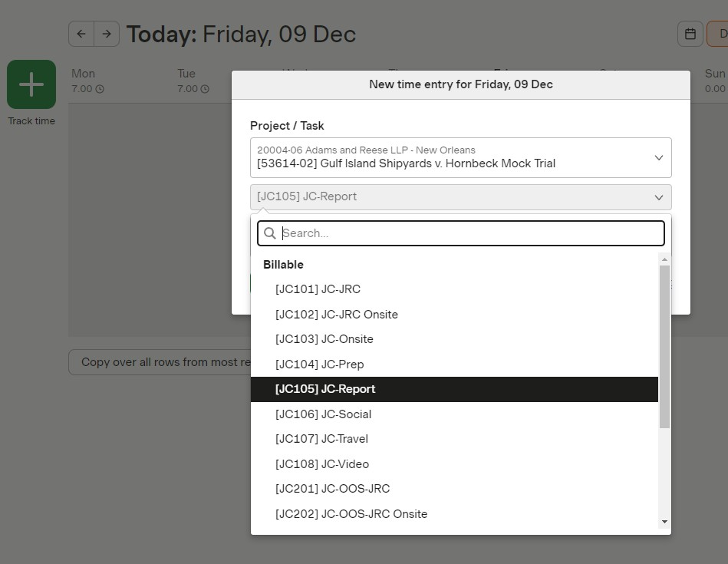The image size is (728, 564).
Task: Go to next day arrow
Action: tap(107, 34)
